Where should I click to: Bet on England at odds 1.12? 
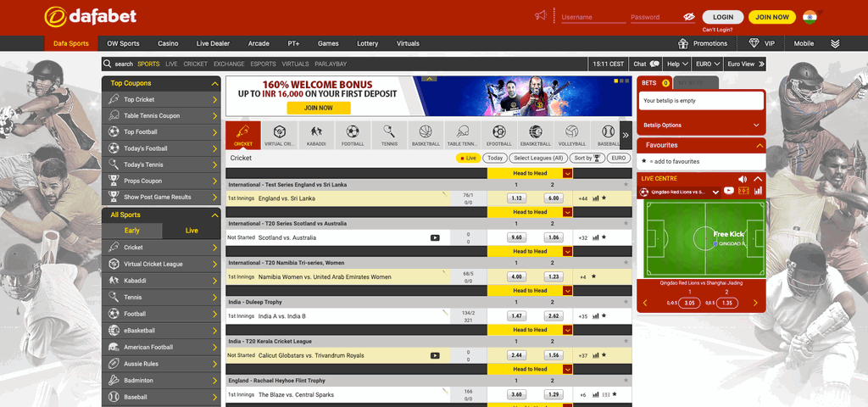pyautogui.click(x=516, y=198)
